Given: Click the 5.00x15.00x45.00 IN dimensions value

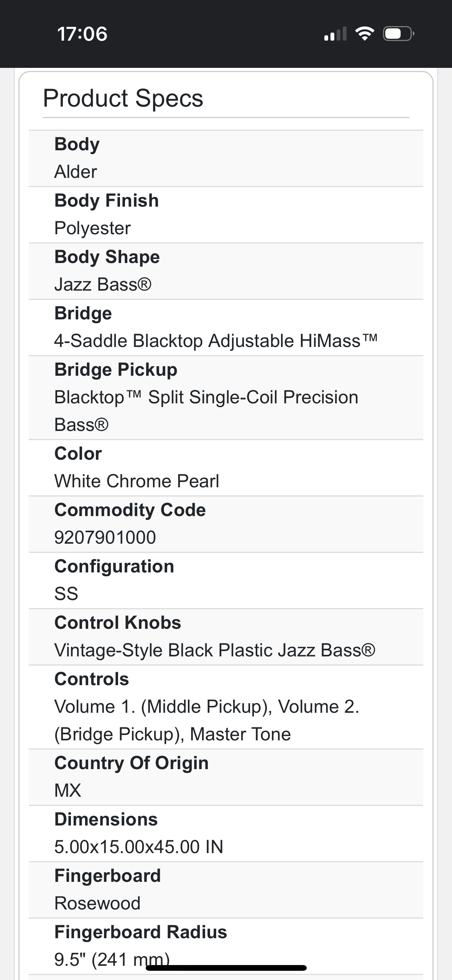Looking at the screenshot, I should coord(138,847).
